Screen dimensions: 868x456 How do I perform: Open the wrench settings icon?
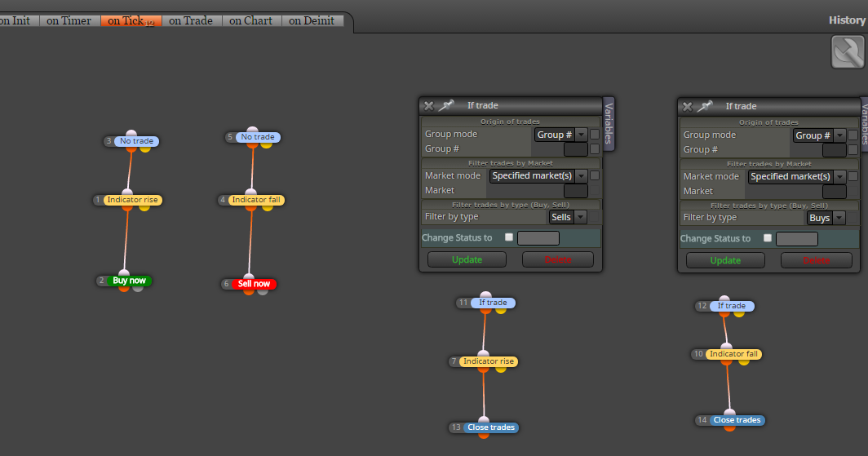point(848,52)
